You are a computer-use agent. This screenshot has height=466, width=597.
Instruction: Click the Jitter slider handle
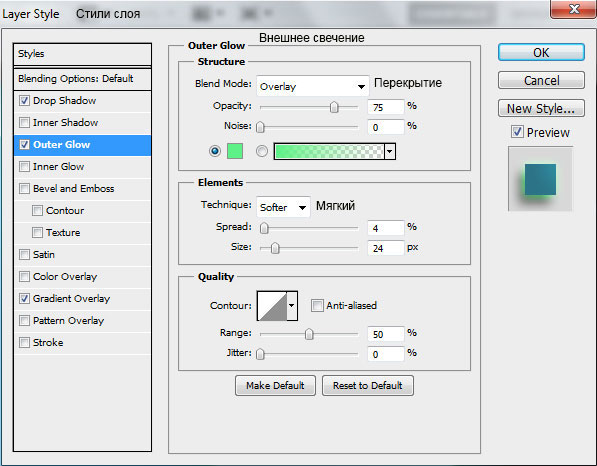pos(260,354)
